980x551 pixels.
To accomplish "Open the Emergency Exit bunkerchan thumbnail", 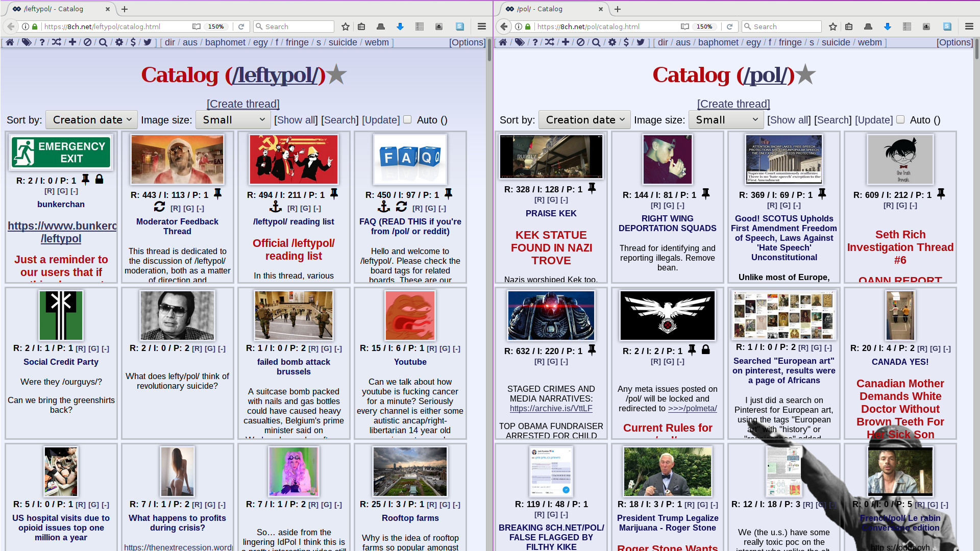I will coord(61,152).
